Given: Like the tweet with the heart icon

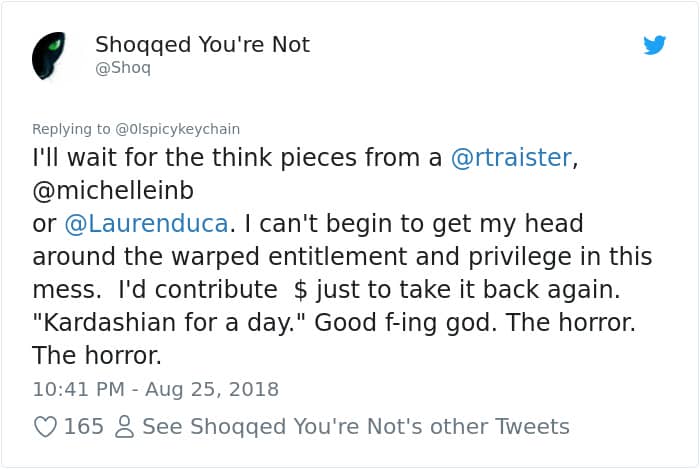Looking at the screenshot, I should [45, 427].
